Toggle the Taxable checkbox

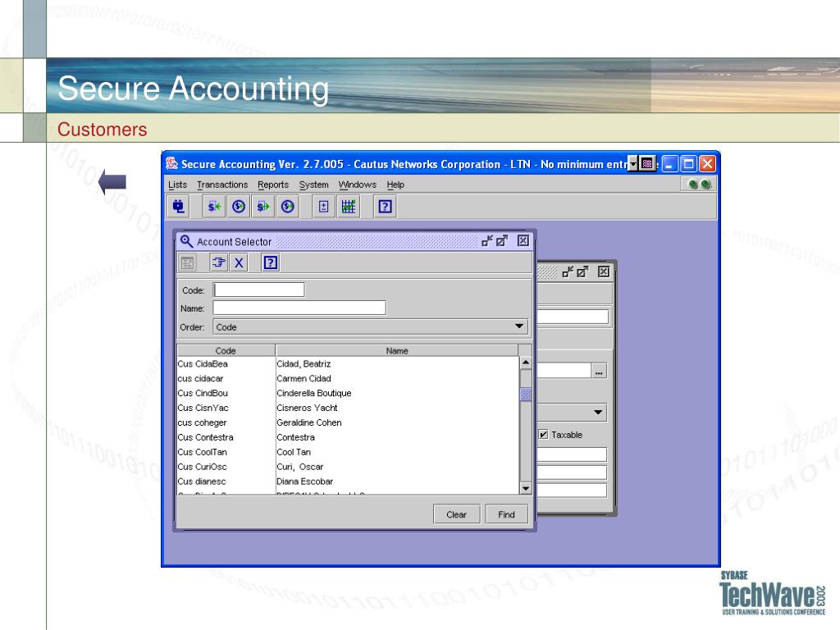pos(544,435)
